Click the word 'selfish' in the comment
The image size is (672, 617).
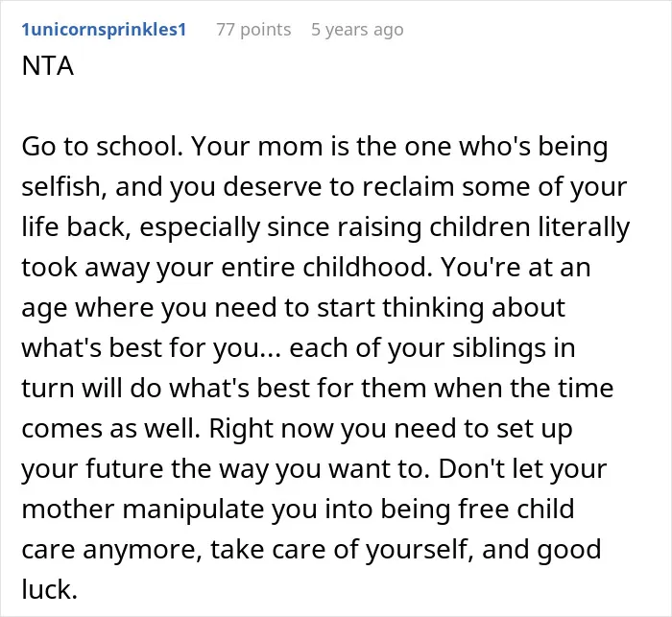pyautogui.click(x=60, y=186)
